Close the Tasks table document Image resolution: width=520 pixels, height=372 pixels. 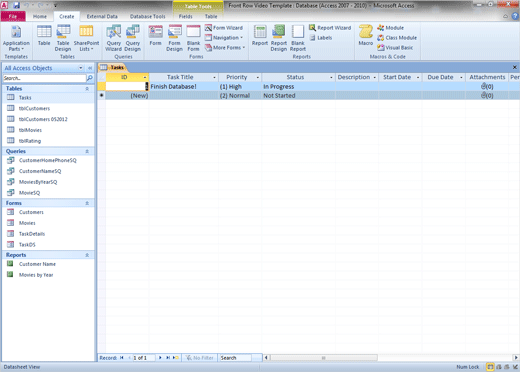click(x=515, y=67)
